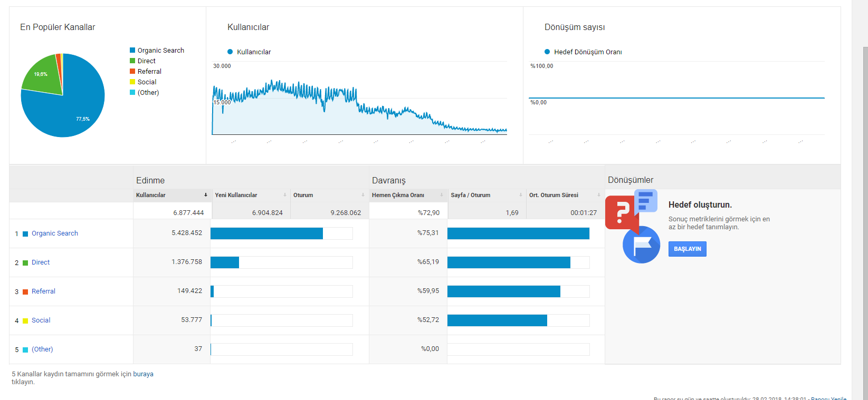The height and width of the screenshot is (400, 868).
Task: Follow the 'buraya' link below table
Action: click(143, 374)
